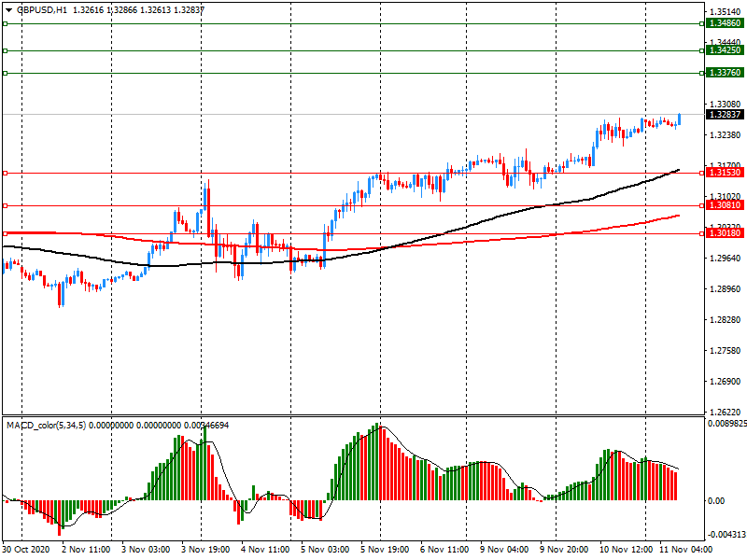747x560 pixels.
Task: Click the 1.28960 price scale value
Action: tap(726, 289)
